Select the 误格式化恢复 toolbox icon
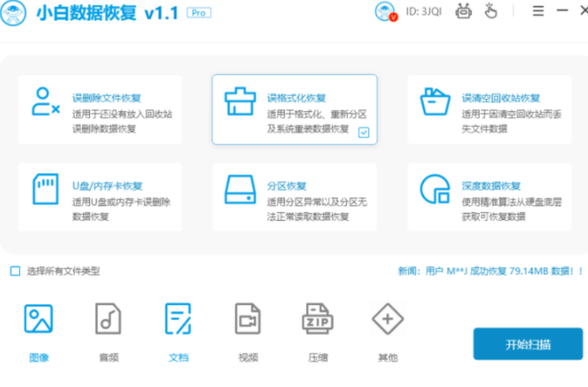The width and height of the screenshot is (588, 387). (x=240, y=101)
